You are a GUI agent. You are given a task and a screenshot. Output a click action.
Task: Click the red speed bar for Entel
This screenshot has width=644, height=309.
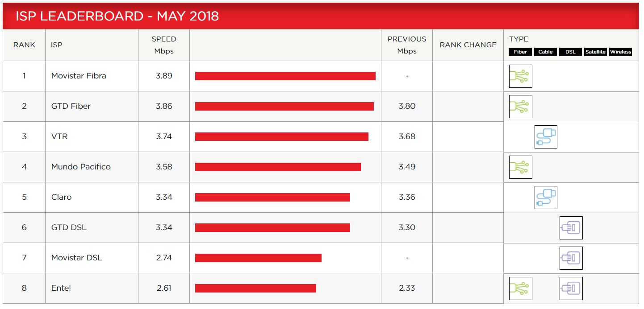(x=255, y=288)
